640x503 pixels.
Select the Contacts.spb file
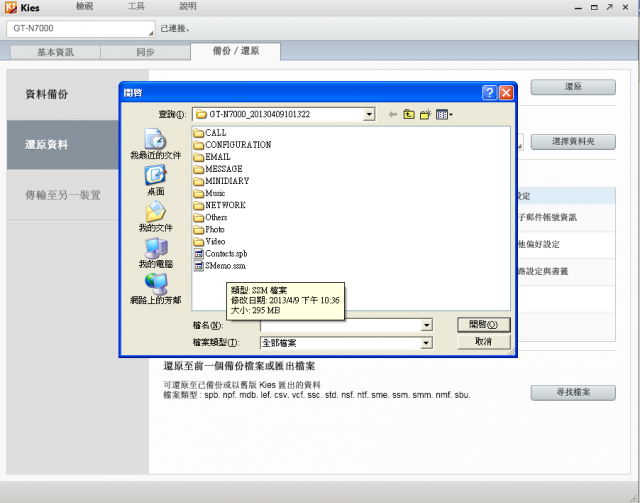[x=220, y=254]
